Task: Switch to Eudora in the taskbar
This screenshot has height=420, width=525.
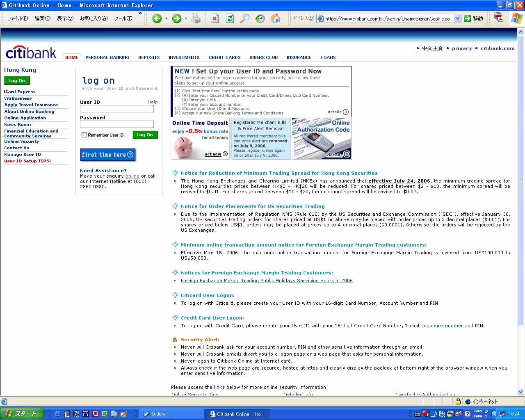Action: [172, 414]
